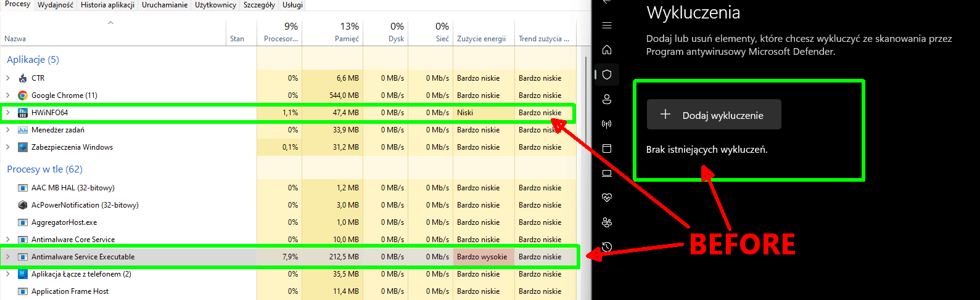
Task: Select the Antimalware Service Executable row name
Action: click(83, 257)
